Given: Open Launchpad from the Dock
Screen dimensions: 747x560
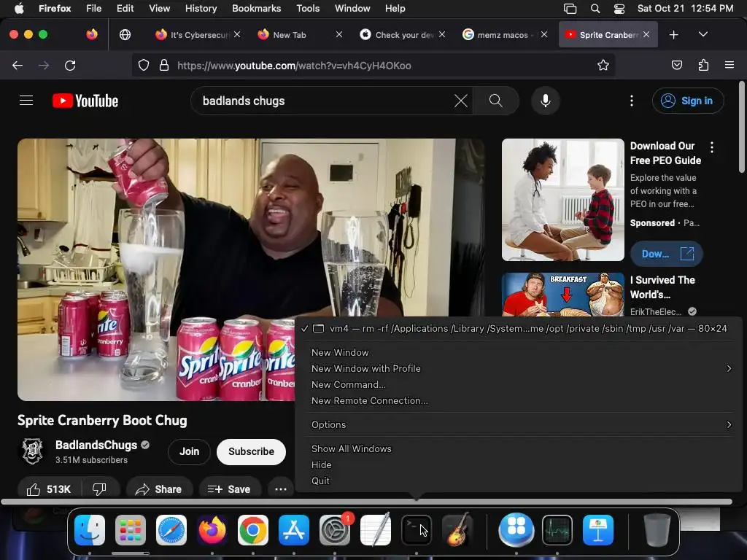Looking at the screenshot, I should point(131,530).
